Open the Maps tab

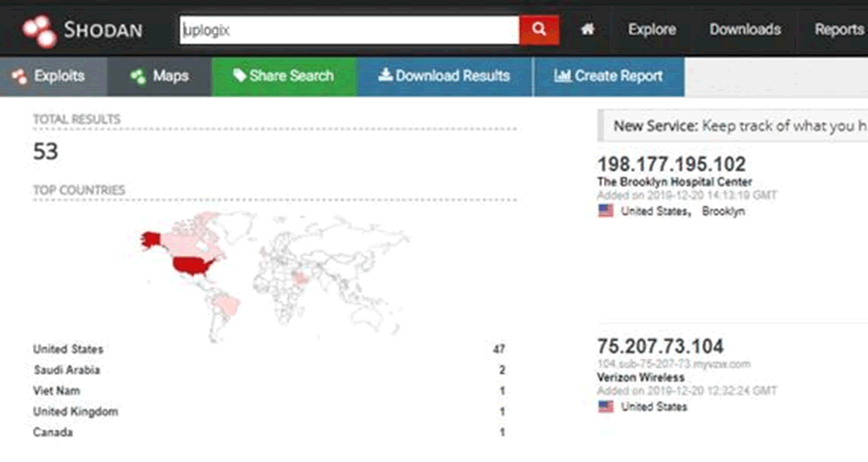[x=159, y=77]
